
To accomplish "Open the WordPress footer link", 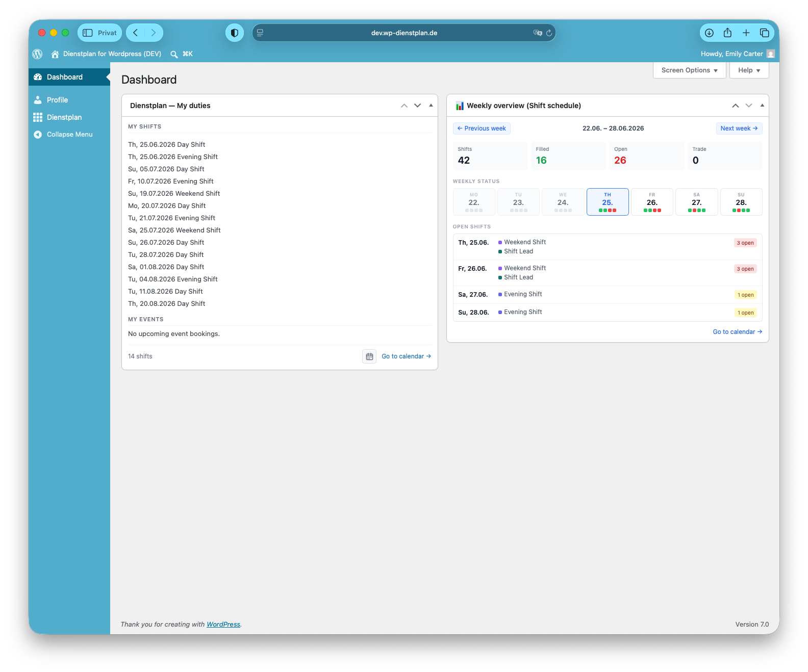I will pyautogui.click(x=223, y=625).
